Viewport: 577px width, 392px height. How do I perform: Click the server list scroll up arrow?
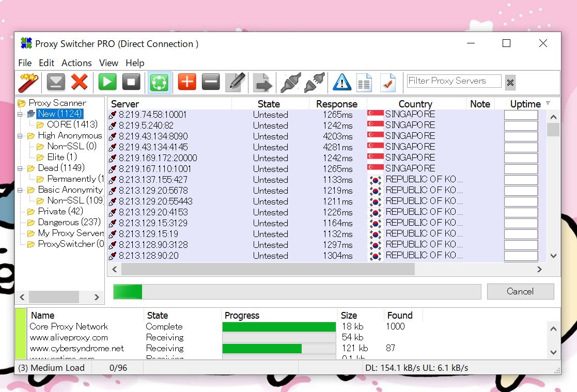[553, 117]
